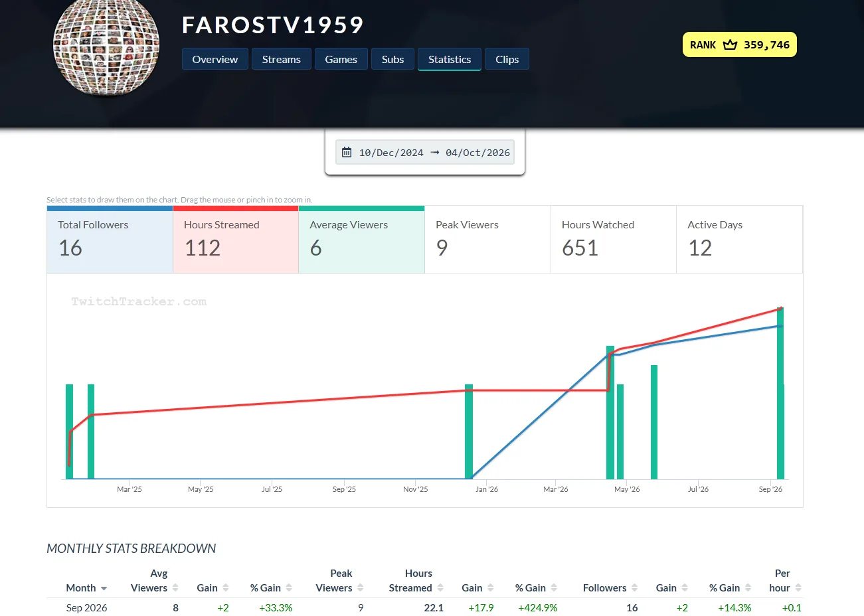864x616 pixels.
Task: Sort by Per hour column
Action: [786, 581]
